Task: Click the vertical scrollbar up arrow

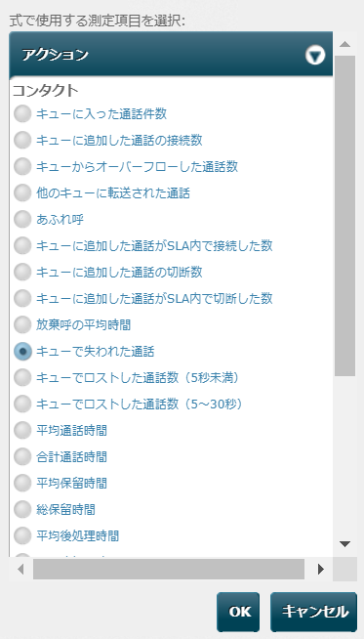Action: [344, 44]
